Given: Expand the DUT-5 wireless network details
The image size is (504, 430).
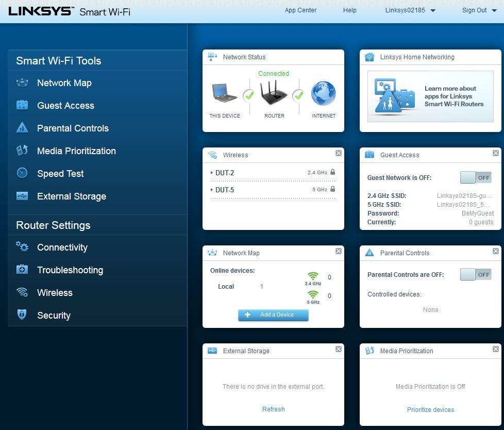Looking at the screenshot, I should [x=211, y=190].
